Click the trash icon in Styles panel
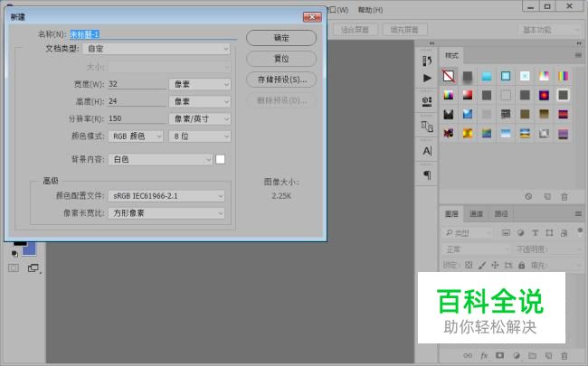This screenshot has width=588, height=366. point(564,196)
